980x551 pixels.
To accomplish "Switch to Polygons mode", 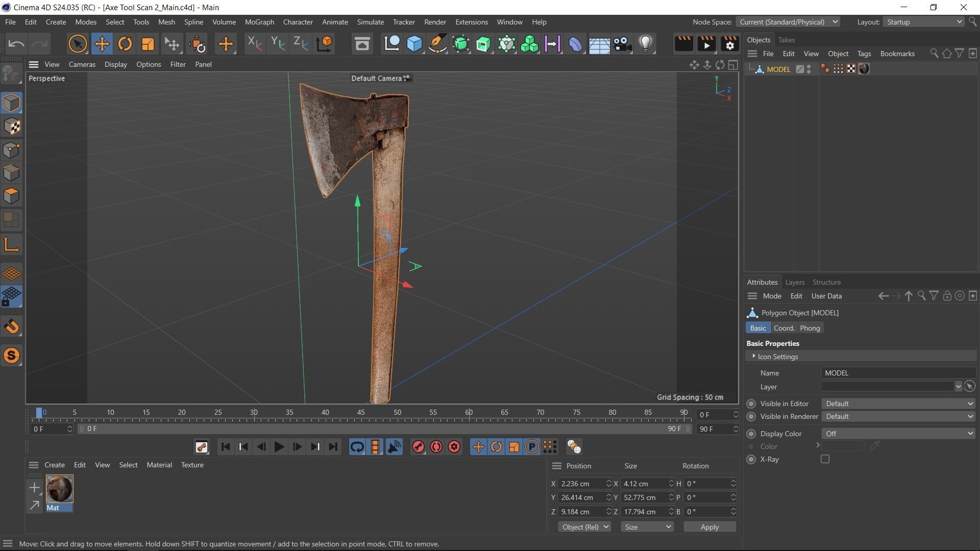I will [11, 196].
